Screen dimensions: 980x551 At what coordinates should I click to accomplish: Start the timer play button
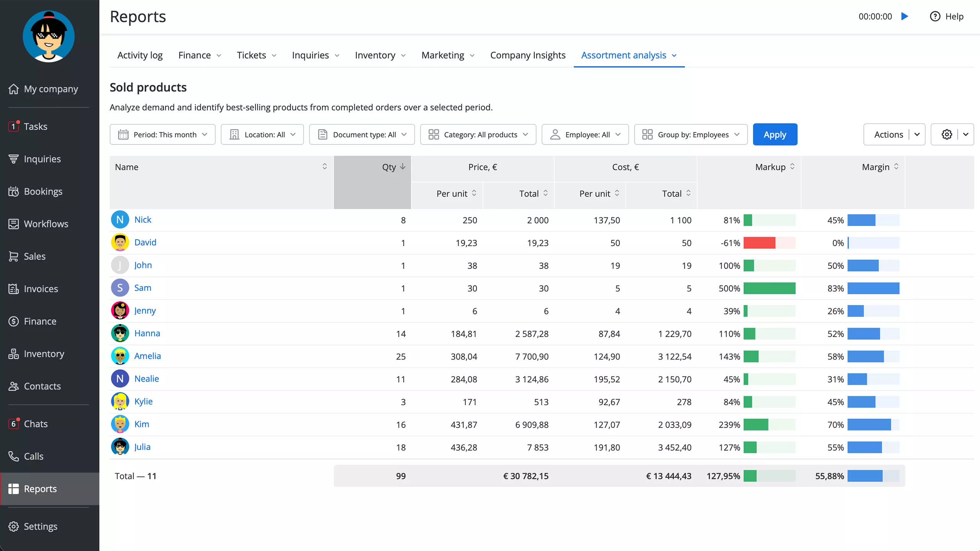905,16
